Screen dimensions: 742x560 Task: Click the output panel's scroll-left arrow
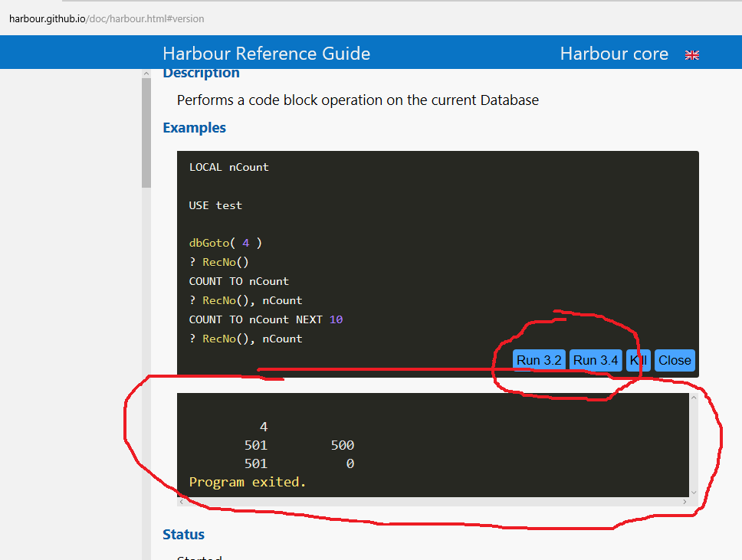(181, 502)
